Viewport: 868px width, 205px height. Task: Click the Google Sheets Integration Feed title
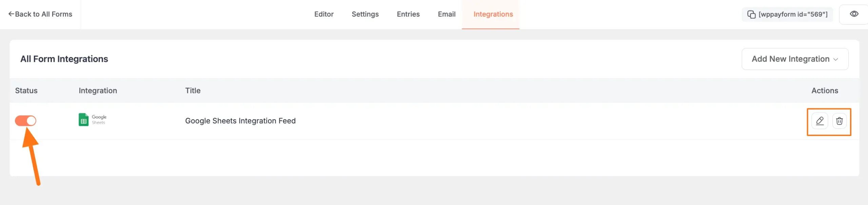point(240,121)
